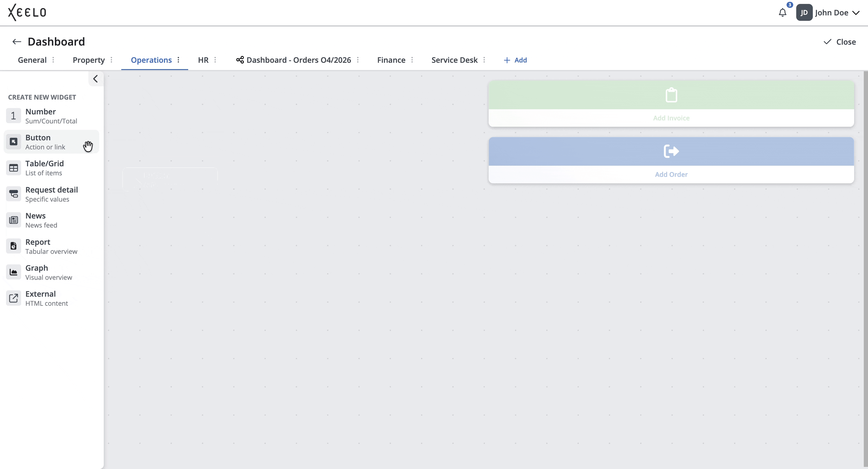Image resolution: width=868 pixels, height=469 pixels.
Task: Select the External widget icon
Action: pyautogui.click(x=14, y=298)
